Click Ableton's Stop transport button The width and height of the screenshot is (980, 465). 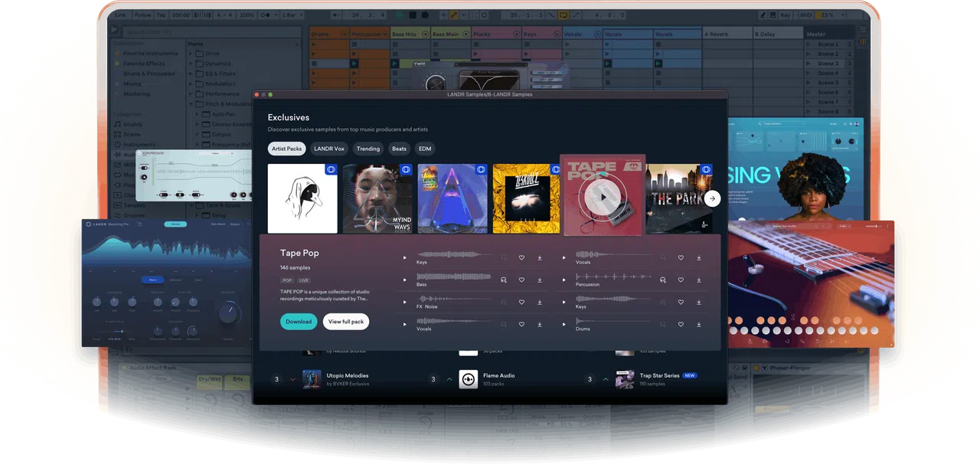coord(413,15)
